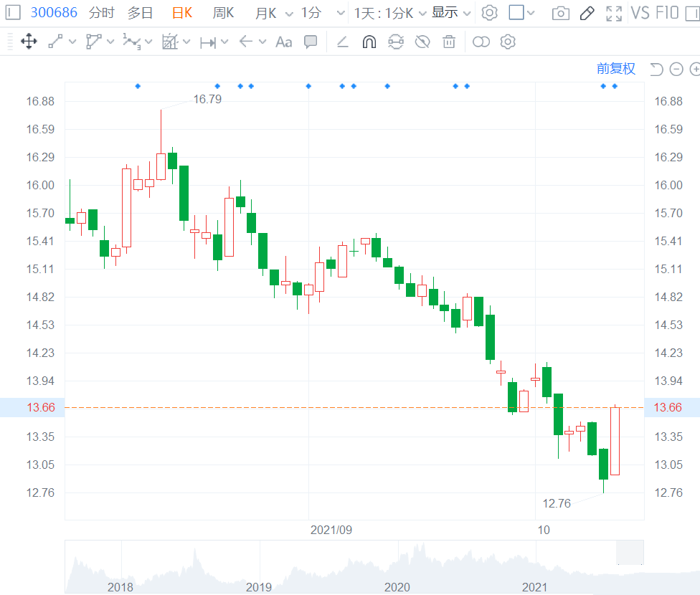Grab the overview range slider handle

coord(630,553)
